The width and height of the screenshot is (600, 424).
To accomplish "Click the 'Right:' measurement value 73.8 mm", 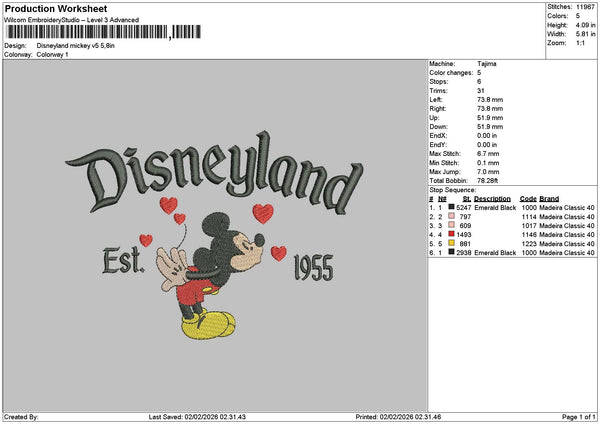I will point(490,109).
